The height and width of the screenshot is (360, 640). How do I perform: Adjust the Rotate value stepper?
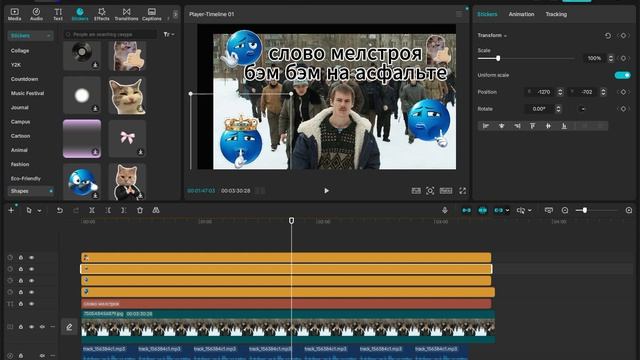pyautogui.click(x=558, y=109)
